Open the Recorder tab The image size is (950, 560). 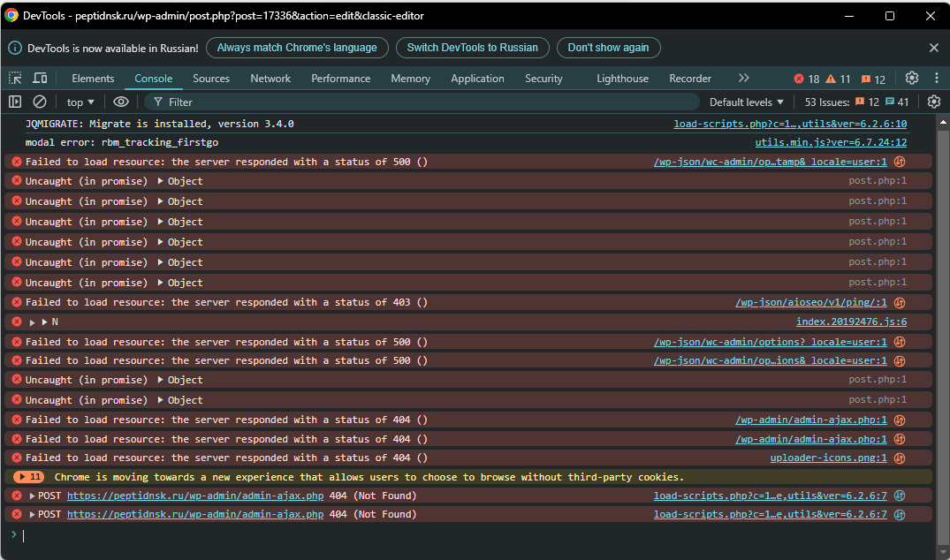690,78
